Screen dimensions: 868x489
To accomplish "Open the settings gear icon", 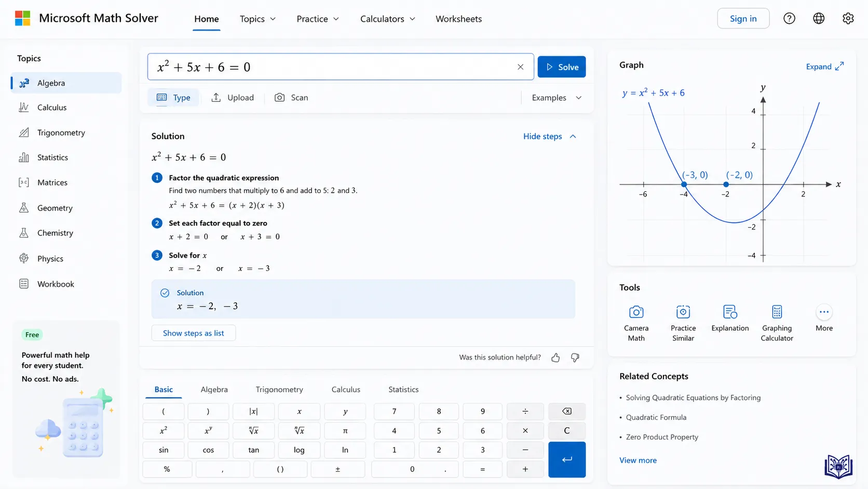I will (848, 18).
